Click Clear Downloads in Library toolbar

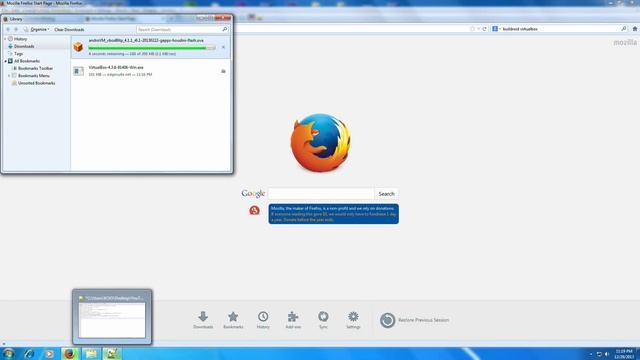point(69,29)
